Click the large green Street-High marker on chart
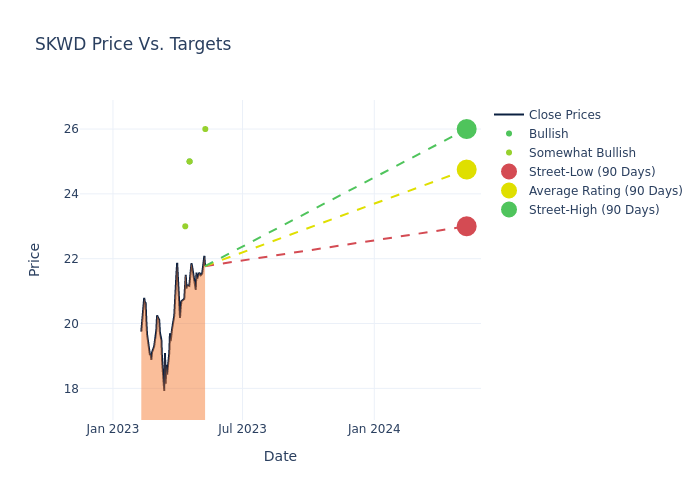 [x=466, y=129]
